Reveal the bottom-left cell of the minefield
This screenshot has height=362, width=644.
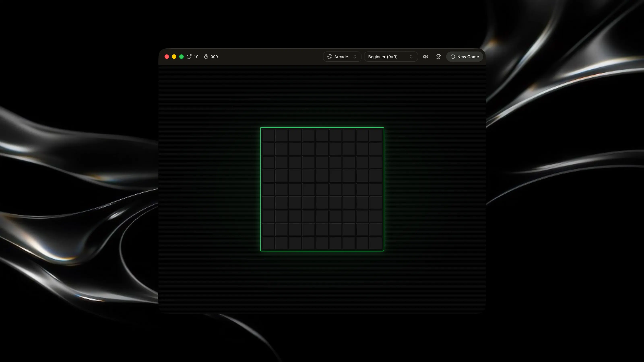[x=268, y=243]
